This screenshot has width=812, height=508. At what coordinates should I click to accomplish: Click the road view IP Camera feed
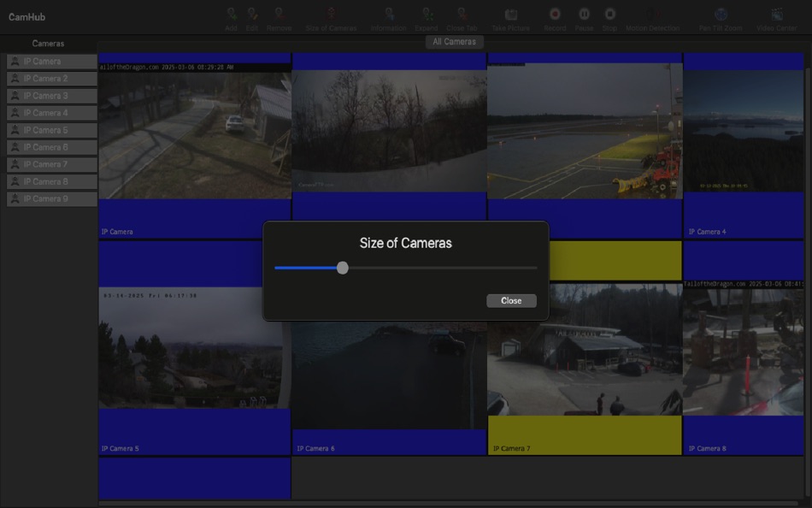(195, 131)
